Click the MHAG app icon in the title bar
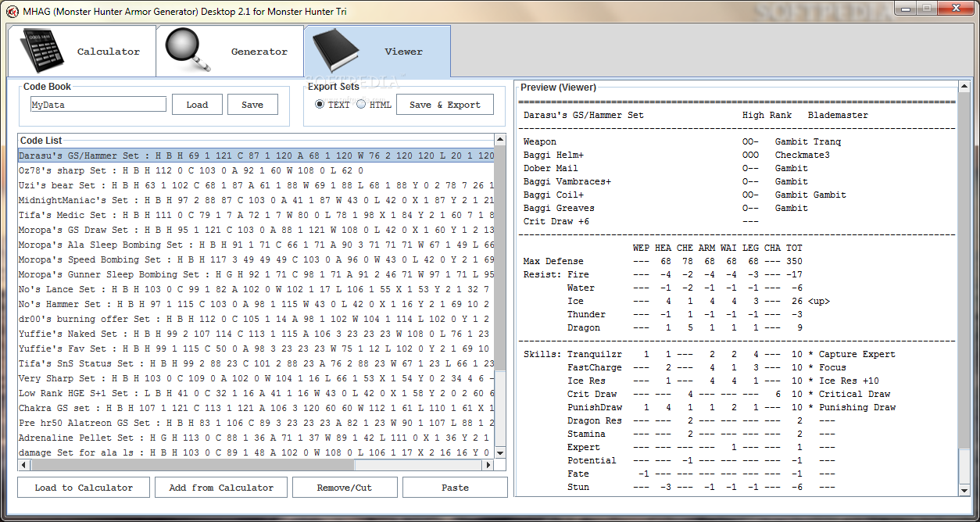Viewport: 980px width, 522px height. click(11, 11)
